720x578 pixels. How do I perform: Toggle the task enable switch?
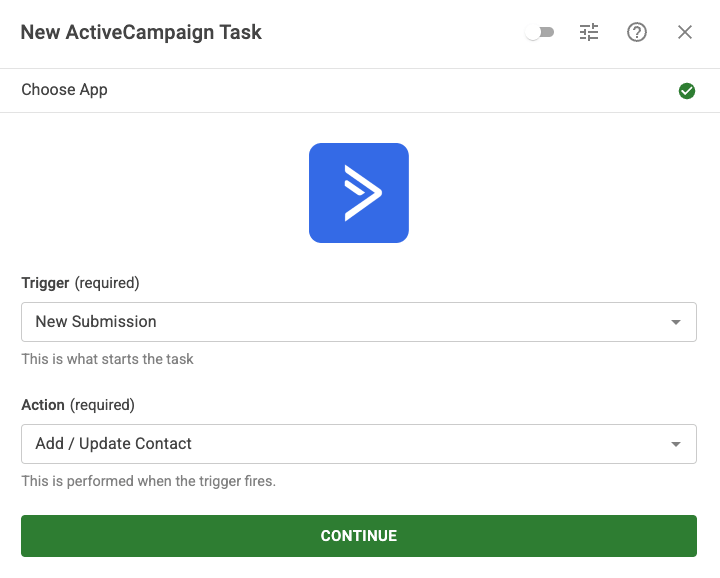pyautogui.click(x=540, y=33)
